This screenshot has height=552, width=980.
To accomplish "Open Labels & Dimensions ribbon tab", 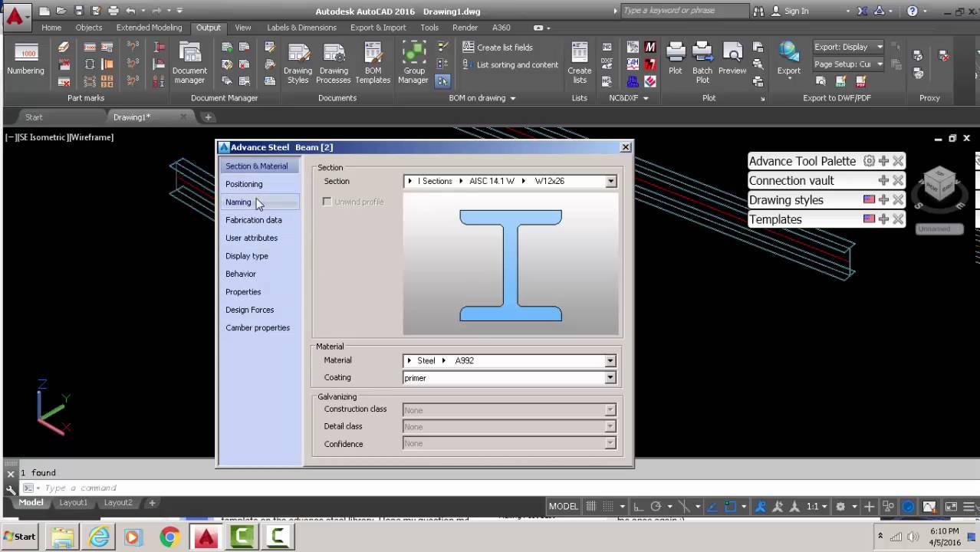I will click(301, 28).
